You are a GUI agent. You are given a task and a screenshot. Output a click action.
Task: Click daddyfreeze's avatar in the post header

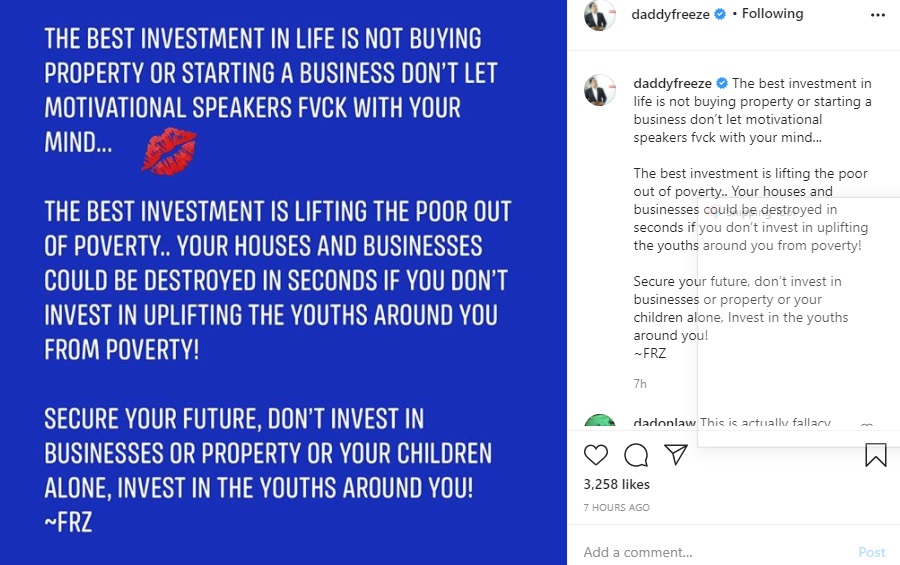(x=600, y=15)
